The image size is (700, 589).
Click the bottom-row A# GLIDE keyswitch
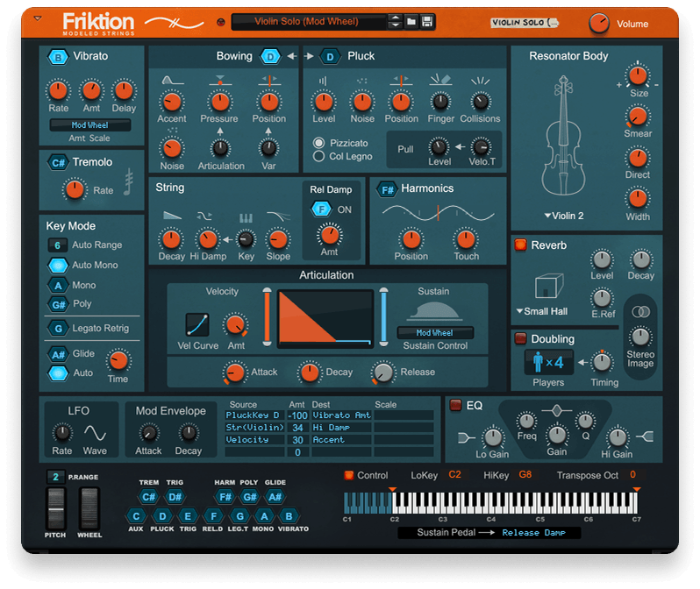click(x=275, y=497)
